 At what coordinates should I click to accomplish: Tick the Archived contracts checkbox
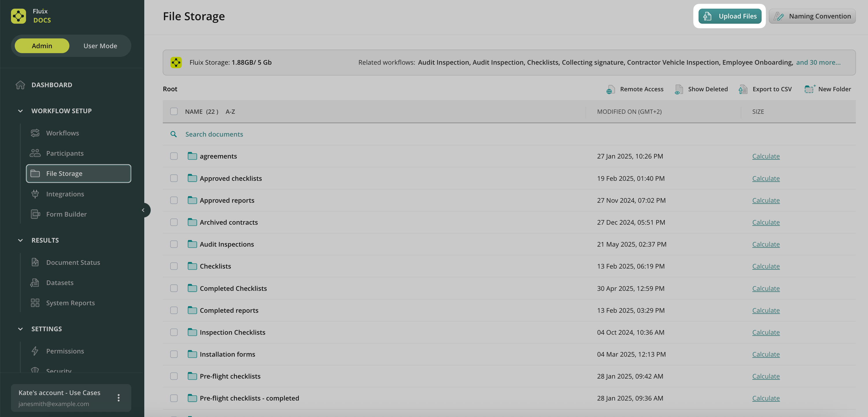pos(174,222)
